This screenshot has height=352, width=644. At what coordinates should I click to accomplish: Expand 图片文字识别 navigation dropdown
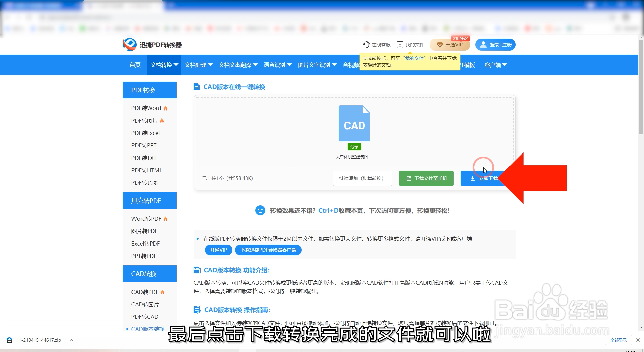[x=317, y=65]
